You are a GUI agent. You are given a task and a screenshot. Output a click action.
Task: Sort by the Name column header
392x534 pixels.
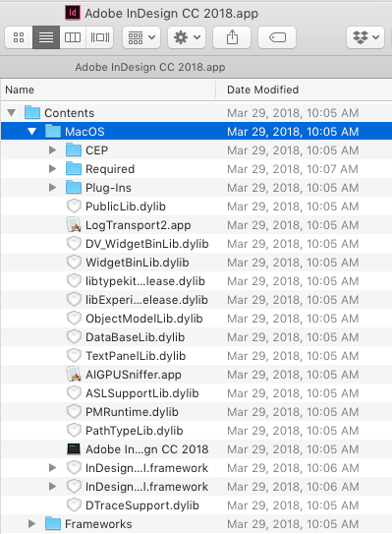(108, 89)
